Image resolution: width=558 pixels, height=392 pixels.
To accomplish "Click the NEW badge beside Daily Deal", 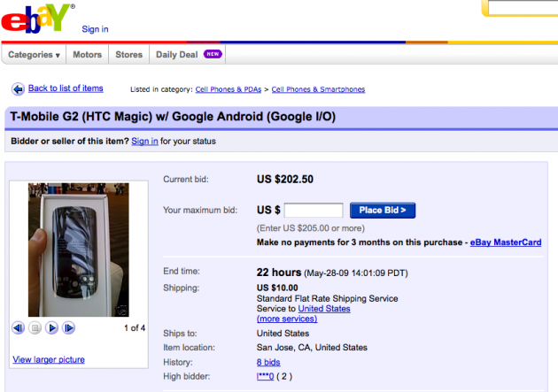I will [212, 54].
